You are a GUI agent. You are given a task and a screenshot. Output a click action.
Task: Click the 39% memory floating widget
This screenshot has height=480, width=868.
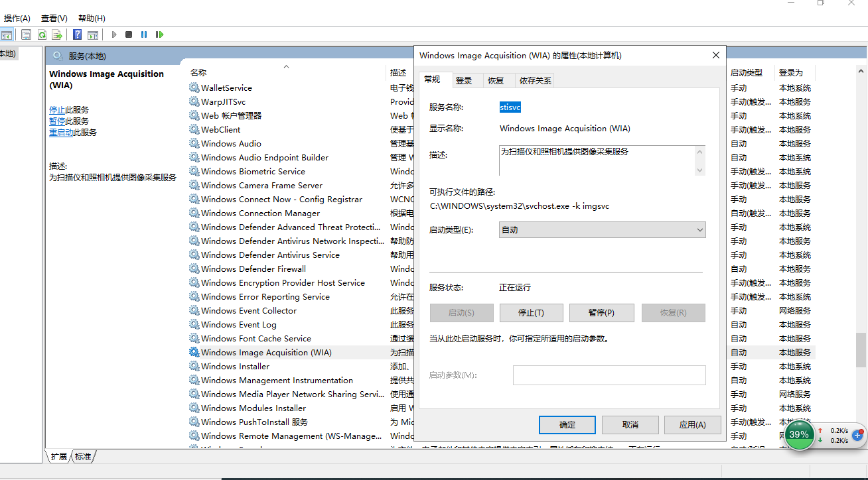[799, 435]
